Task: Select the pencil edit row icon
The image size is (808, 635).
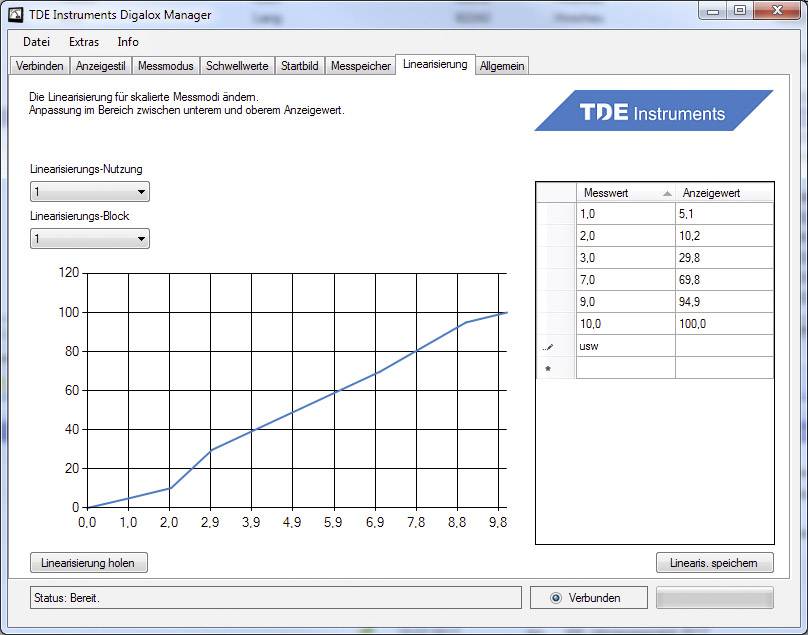Action: coord(546,346)
